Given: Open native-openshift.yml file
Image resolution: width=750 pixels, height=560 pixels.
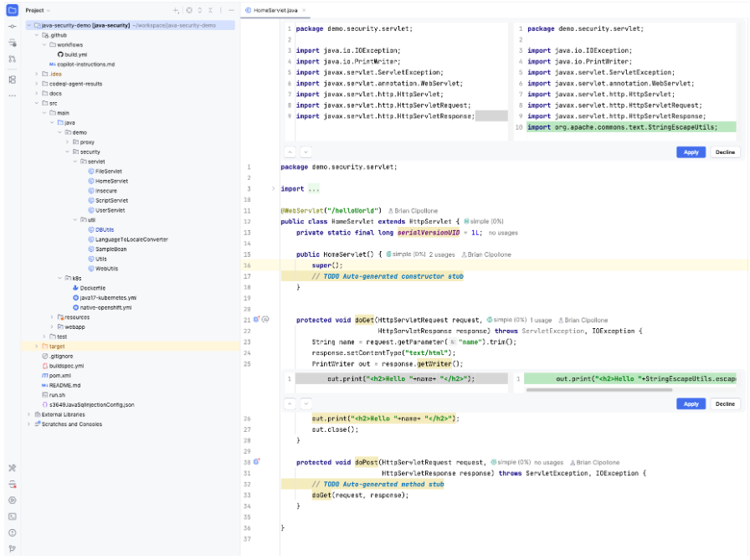Looking at the screenshot, I should click(102, 307).
